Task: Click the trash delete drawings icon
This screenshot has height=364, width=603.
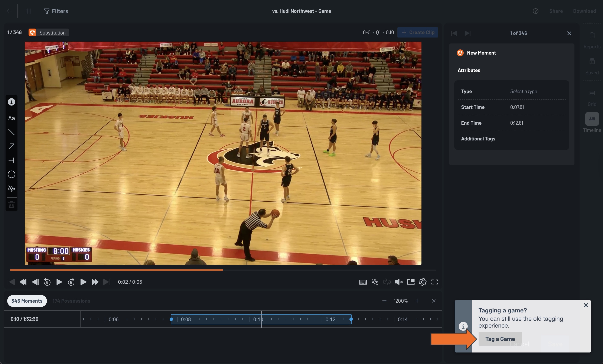Action: point(12,204)
